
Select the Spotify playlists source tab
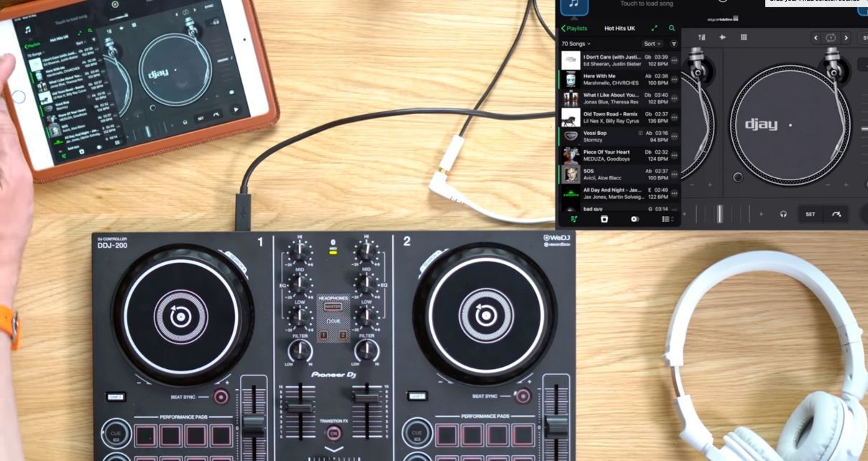pyautogui.click(x=573, y=219)
